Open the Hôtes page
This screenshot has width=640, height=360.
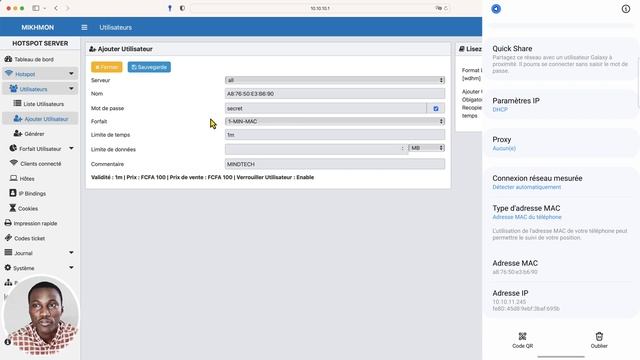[27, 178]
